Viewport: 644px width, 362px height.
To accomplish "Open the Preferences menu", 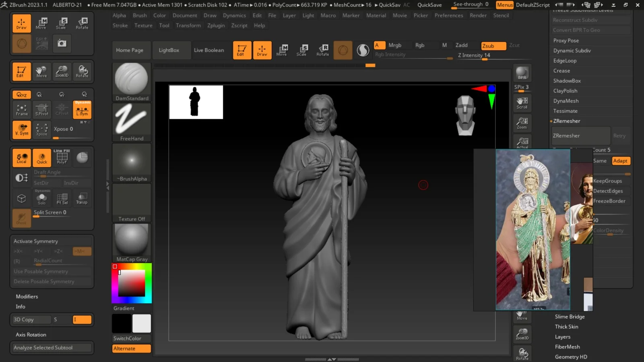I will (449, 15).
